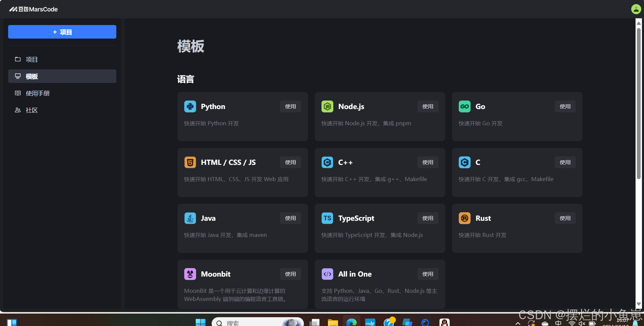Click the MarsCode logo
Screen dimensions: 644x326
(33, 9)
